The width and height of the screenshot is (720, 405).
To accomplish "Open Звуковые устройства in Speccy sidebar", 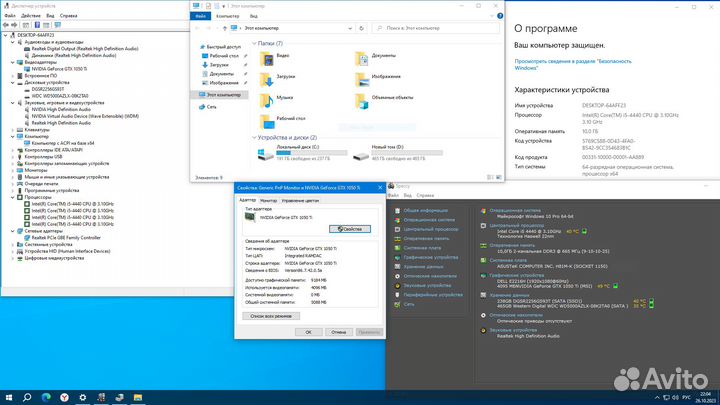I will (427, 286).
